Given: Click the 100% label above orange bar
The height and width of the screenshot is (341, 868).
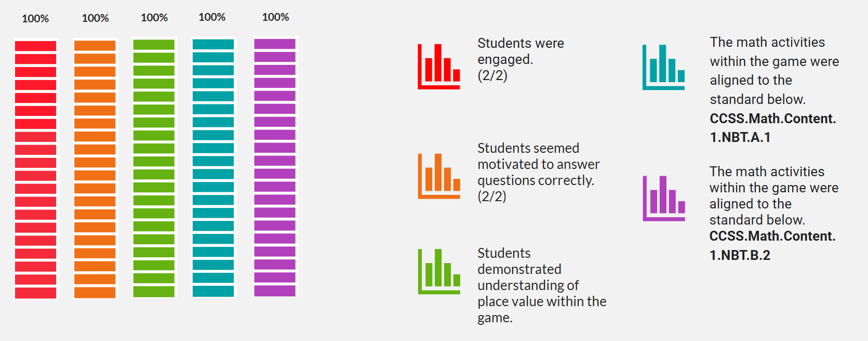Looking at the screenshot, I should coord(95,18).
